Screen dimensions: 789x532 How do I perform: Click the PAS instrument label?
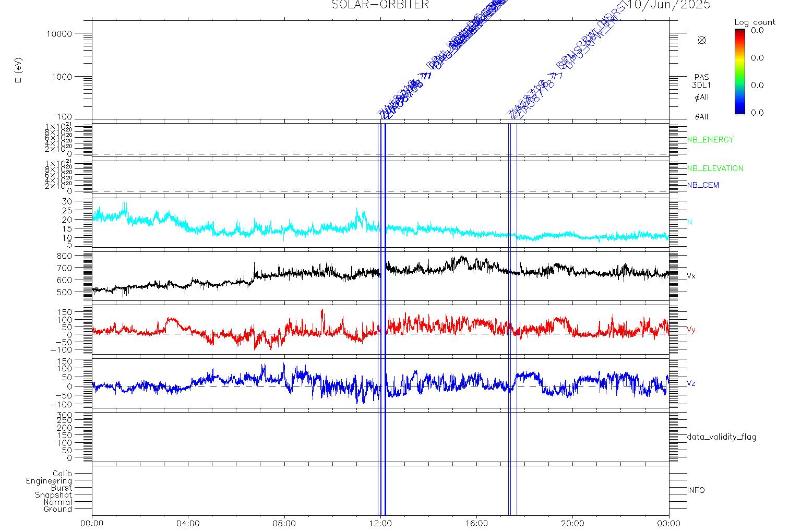coord(702,77)
